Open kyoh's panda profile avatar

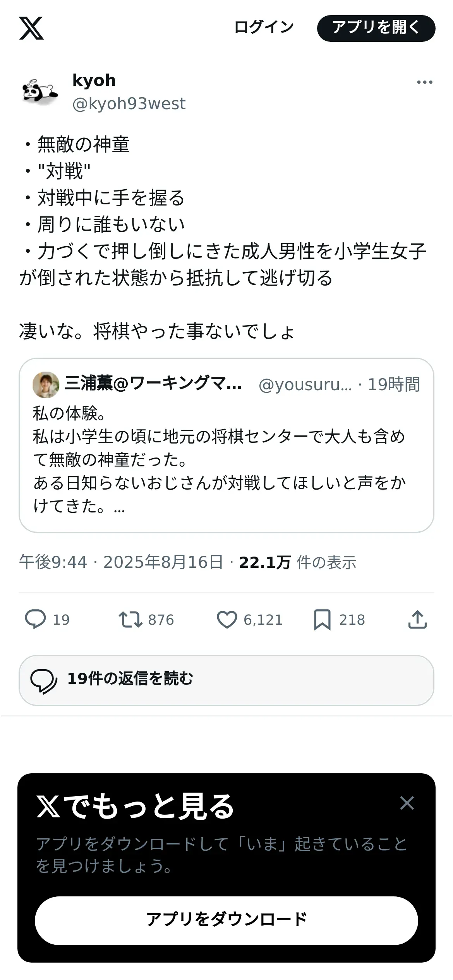(x=39, y=92)
